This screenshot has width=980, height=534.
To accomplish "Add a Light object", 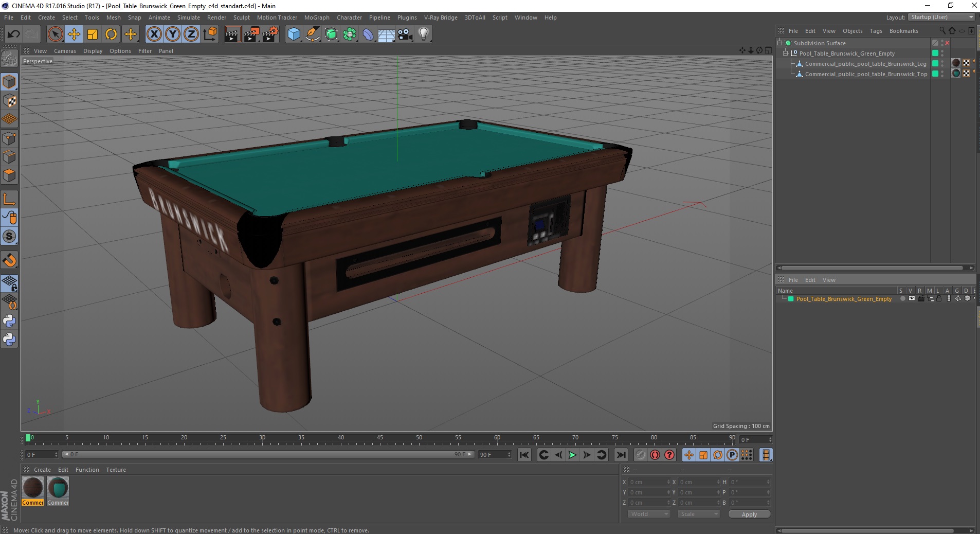I will coord(424,34).
